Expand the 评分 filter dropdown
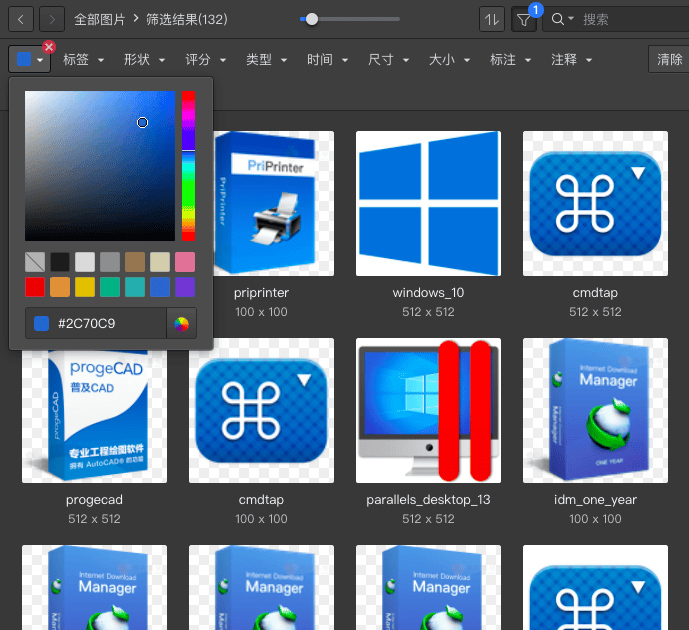Viewport: 689px width, 630px height. 205,59
